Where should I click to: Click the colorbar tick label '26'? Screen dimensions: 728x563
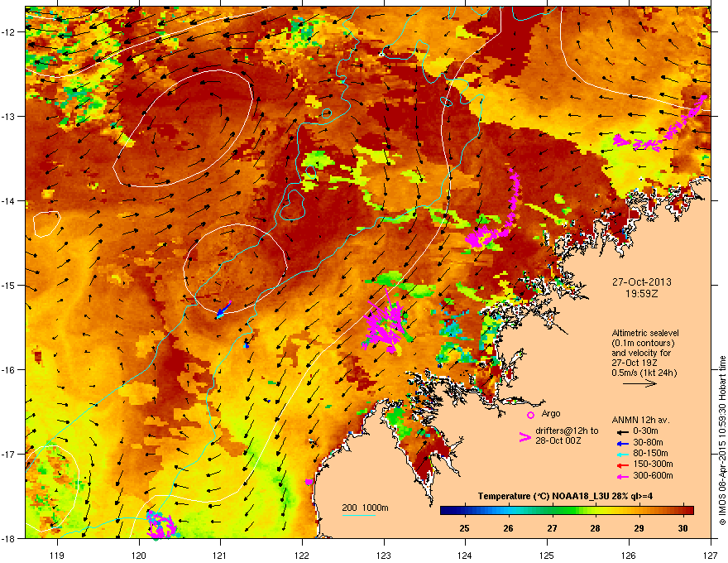[509, 528]
